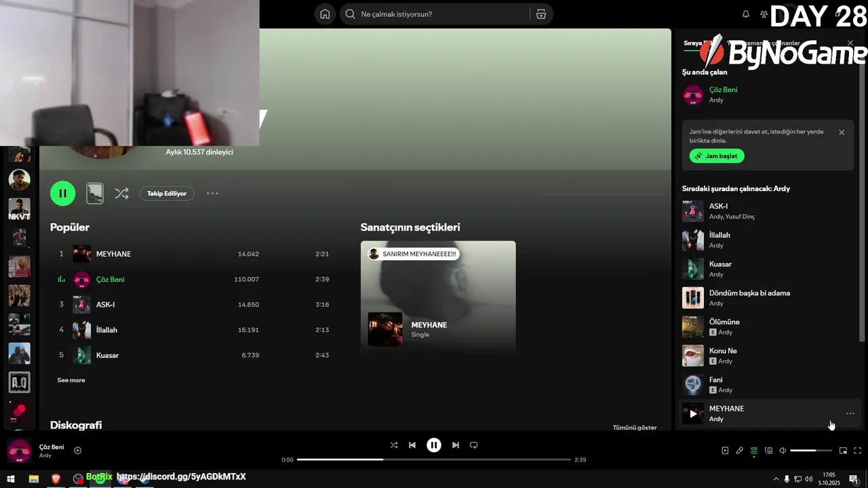Play track İllallah in Popüler list

(193, 330)
